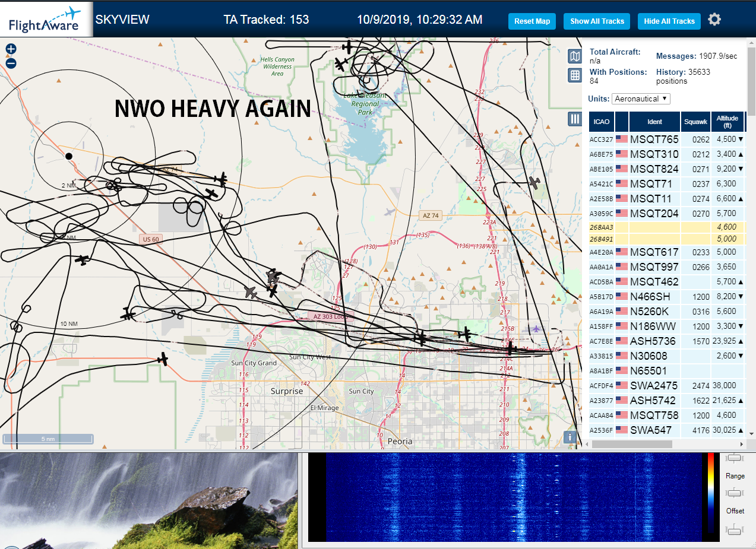The image size is (756, 549).
Task: Click the FlightAware logo
Action: pos(46,20)
